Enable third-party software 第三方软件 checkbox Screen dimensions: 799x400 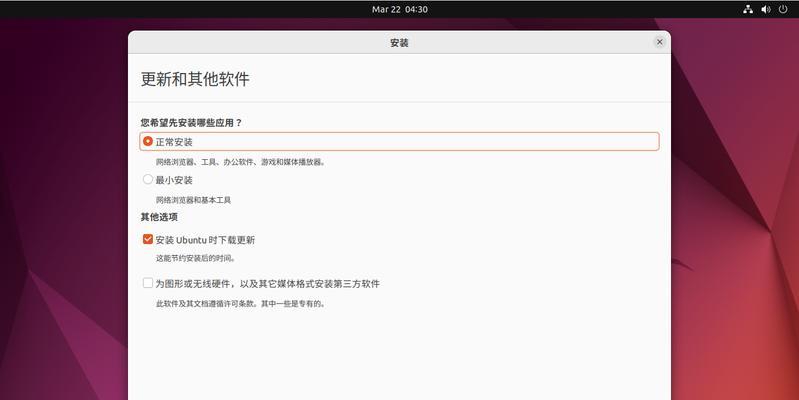148,283
